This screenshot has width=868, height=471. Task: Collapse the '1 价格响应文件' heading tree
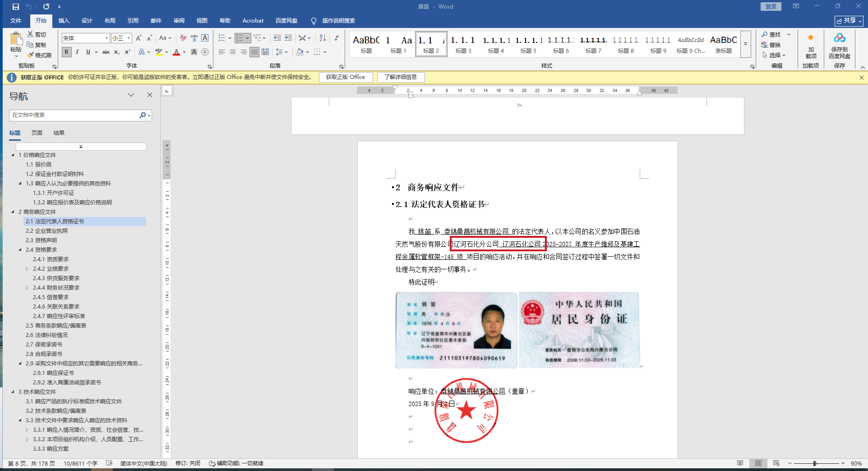coord(13,155)
